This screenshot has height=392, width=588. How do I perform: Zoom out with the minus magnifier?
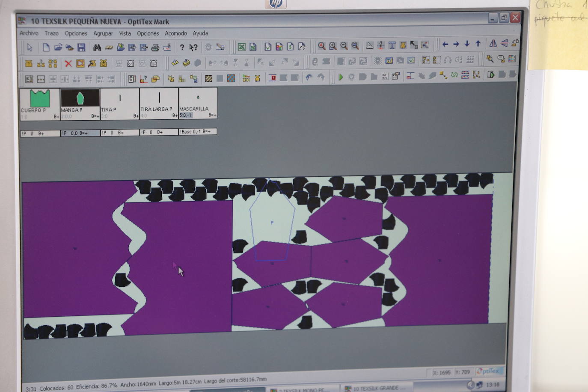344,46
